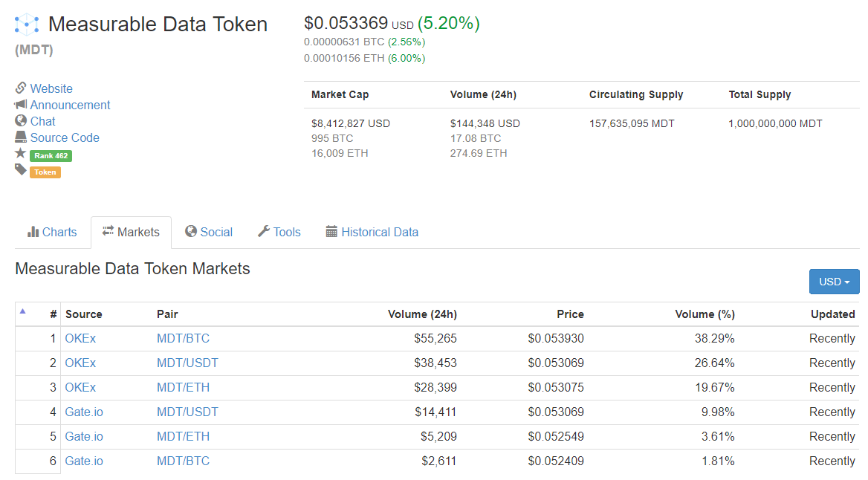
Task: Click the 38.29% volume percentage
Action: 715,338
